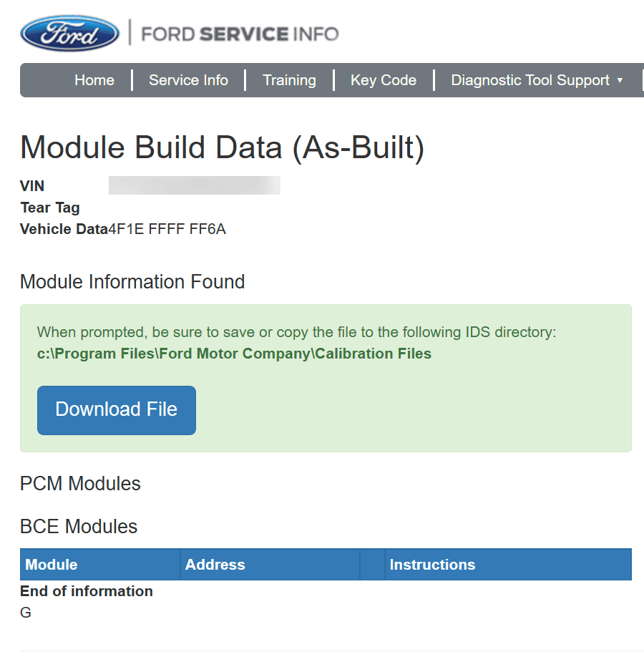Click the Ford oval logo
644x652 pixels.
tap(70, 34)
